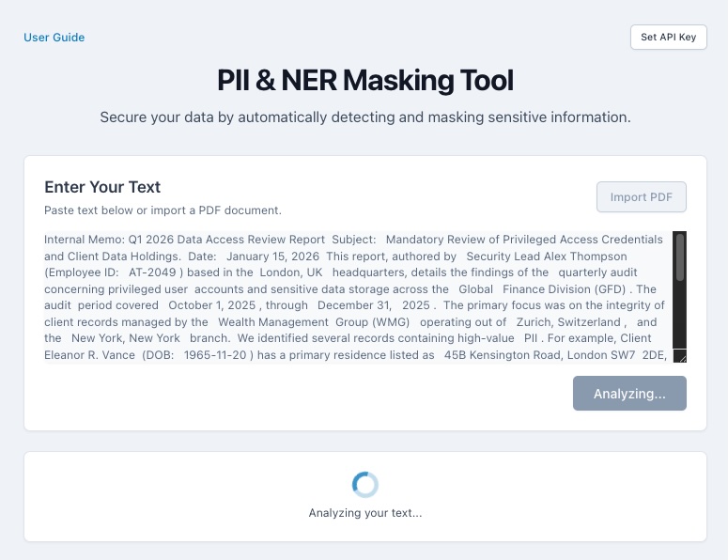The image size is (728, 560).
Task: Click the date January 15, 2026
Action: (x=272, y=257)
